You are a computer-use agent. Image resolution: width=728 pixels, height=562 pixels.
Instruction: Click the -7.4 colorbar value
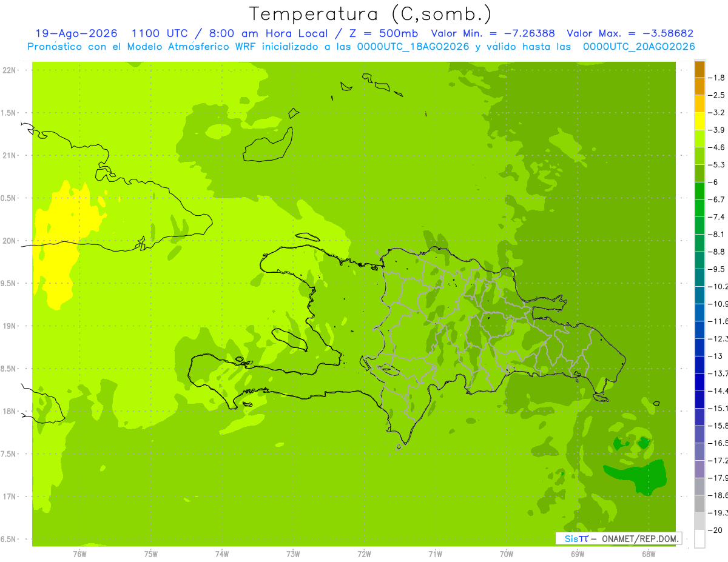click(717, 217)
